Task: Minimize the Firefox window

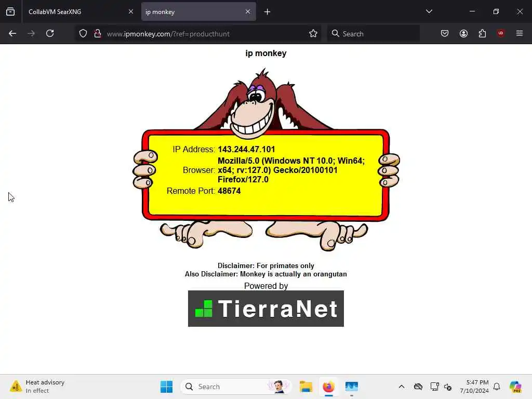Action: (472, 11)
